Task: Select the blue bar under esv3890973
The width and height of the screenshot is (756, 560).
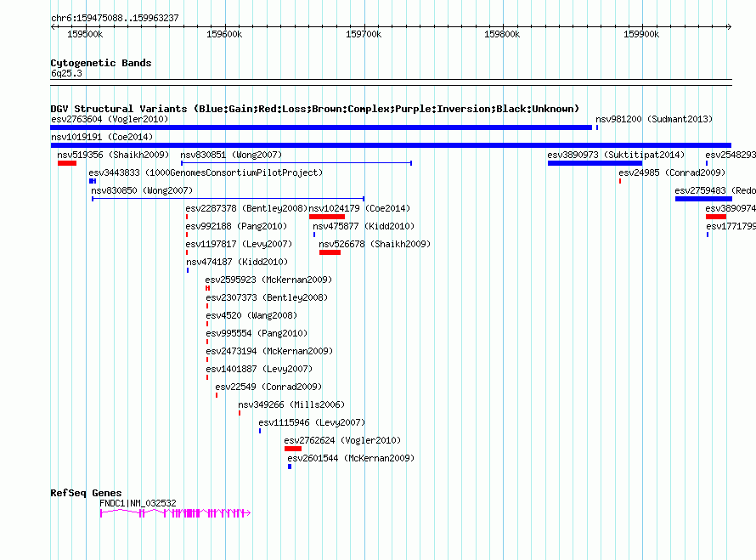Action: (595, 163)
